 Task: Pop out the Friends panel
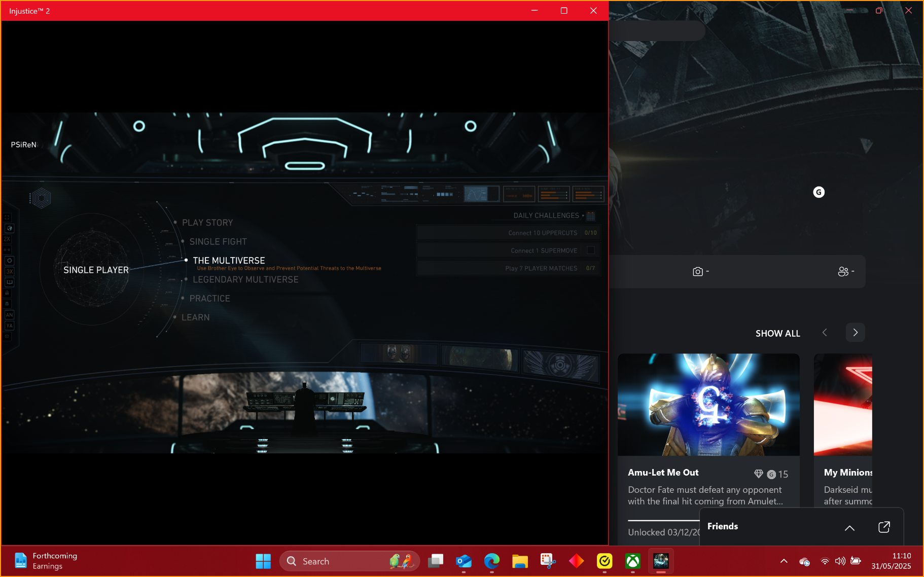tap(884, 527)
